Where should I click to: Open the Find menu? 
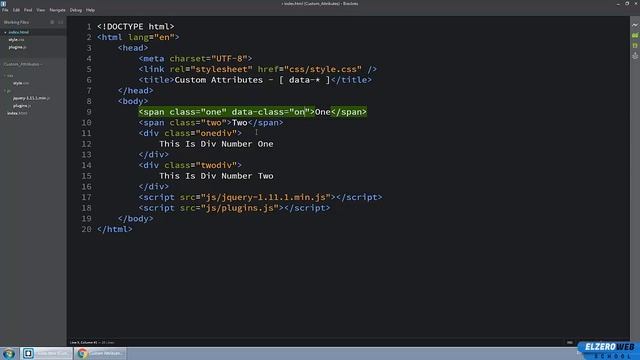pyautogui.click(x=28, y=10)
